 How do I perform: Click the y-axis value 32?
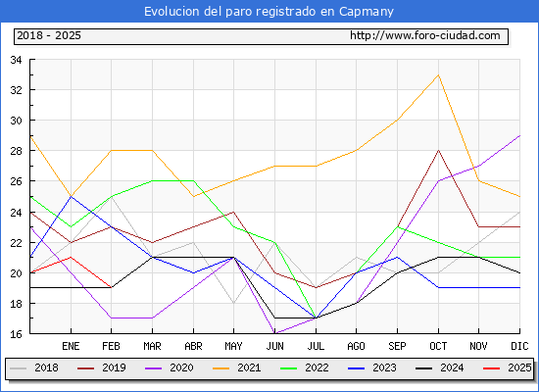point(16,90)
